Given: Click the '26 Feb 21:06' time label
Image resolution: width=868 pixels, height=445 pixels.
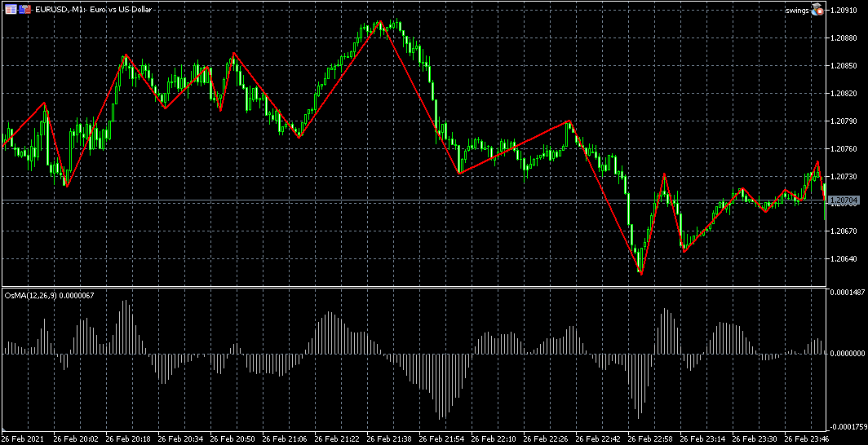Looking at the screenshot, I should (284, 439).
